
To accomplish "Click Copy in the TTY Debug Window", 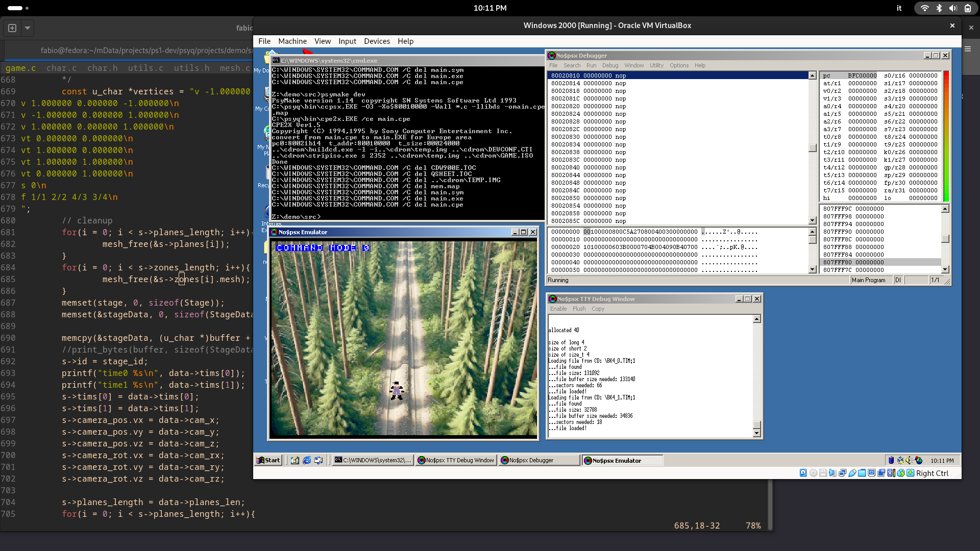I will click(598, 309).
